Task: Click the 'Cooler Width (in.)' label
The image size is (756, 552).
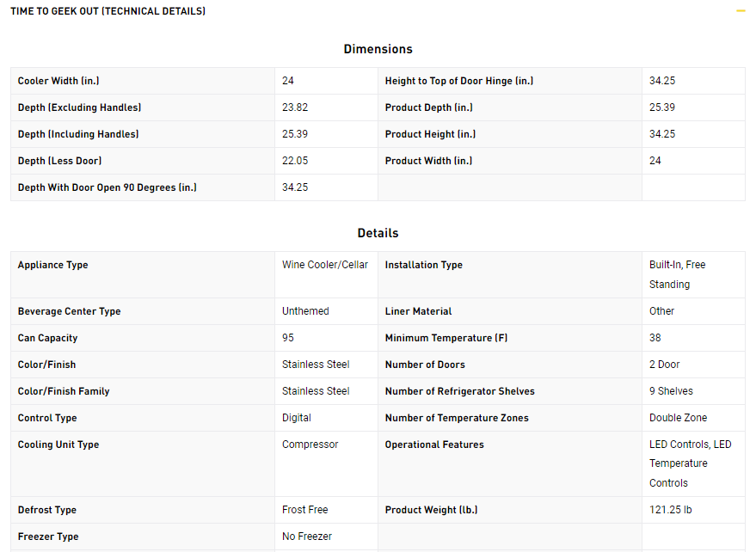Action: pyautogui.click(x=59, y=81)
